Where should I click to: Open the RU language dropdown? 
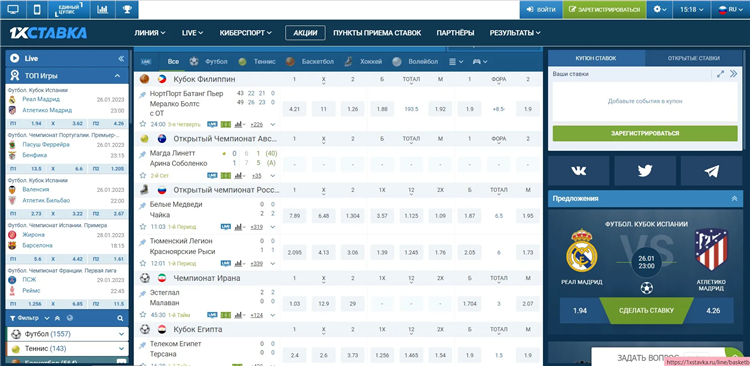click(x=731, y=10)
